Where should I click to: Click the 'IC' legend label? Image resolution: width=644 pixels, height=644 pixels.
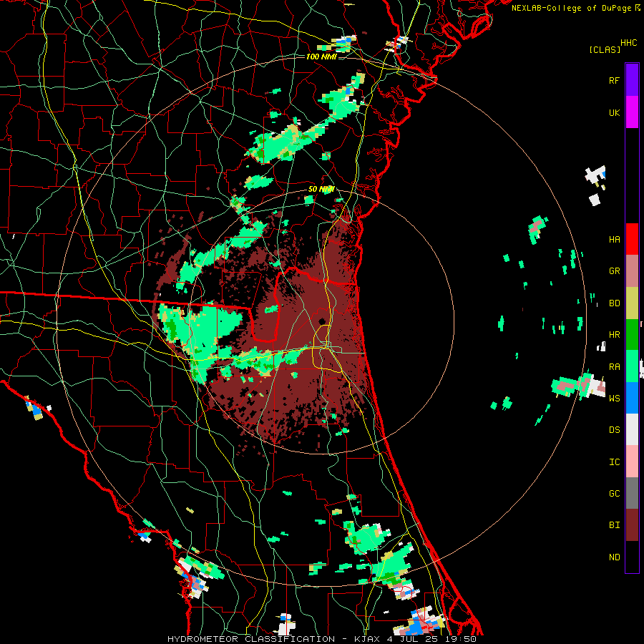[614, 462]
